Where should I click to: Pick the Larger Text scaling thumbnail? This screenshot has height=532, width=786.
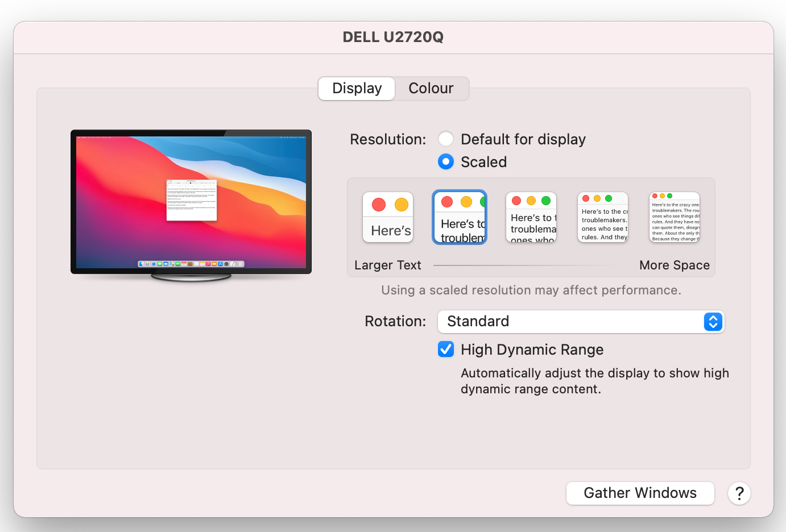pyautogui.click(x=388, y=217)
